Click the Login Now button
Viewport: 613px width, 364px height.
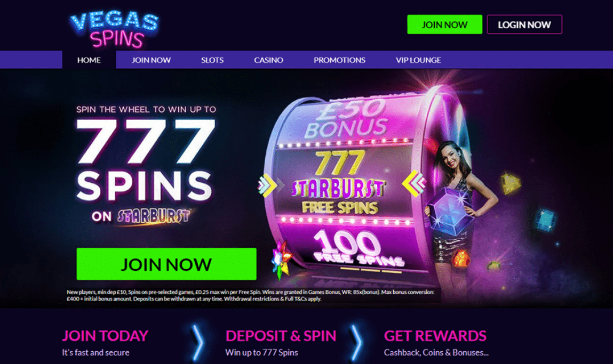(524, 25)
